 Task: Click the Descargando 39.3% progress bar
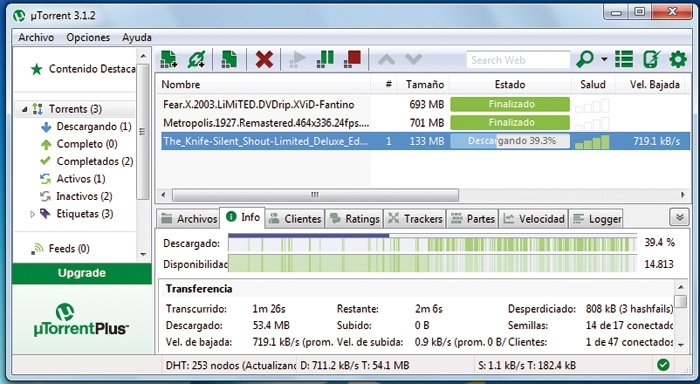[x=510, y=141]
